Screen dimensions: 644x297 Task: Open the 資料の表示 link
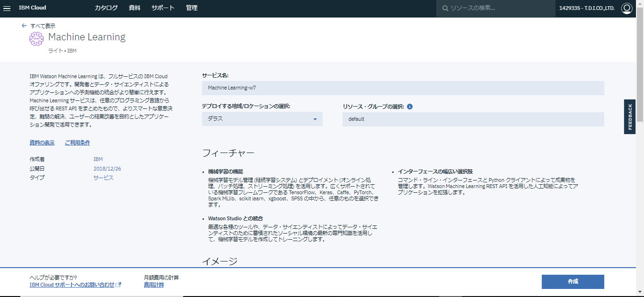point(42,143)
